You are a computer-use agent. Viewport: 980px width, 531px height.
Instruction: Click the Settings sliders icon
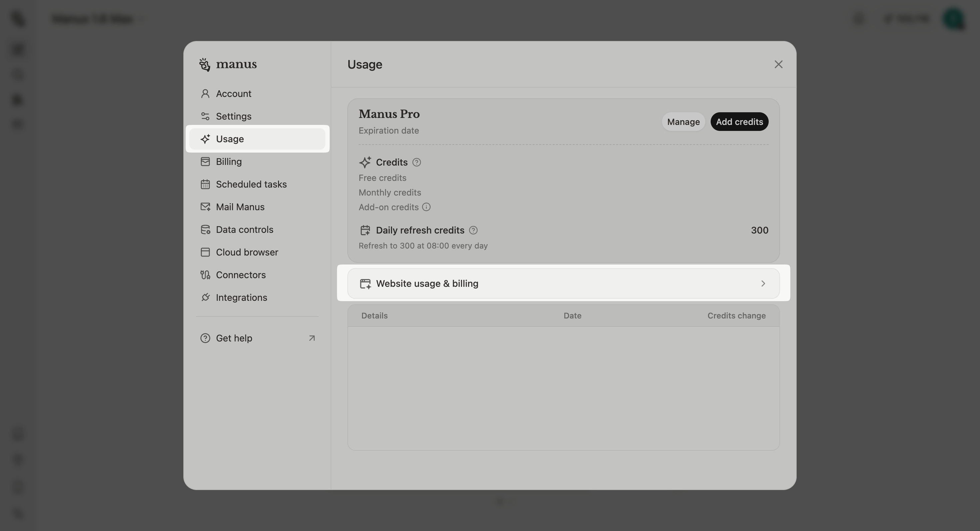click(x=205, y=116)
